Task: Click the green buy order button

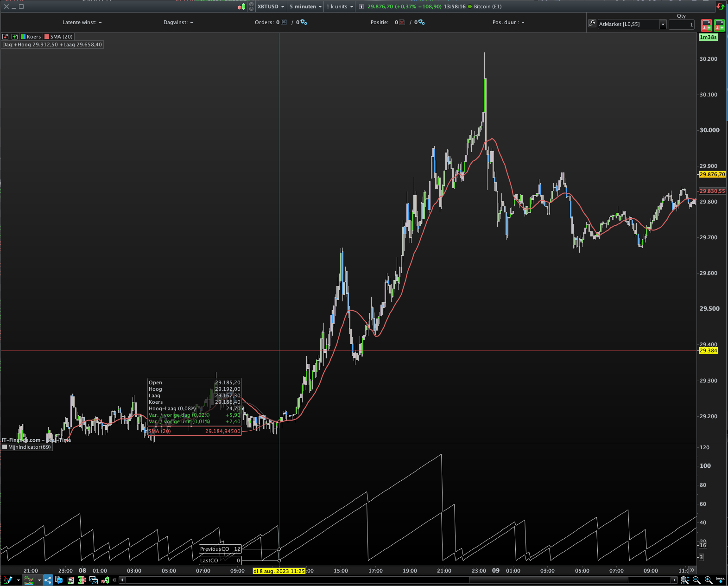Action: 719,25
